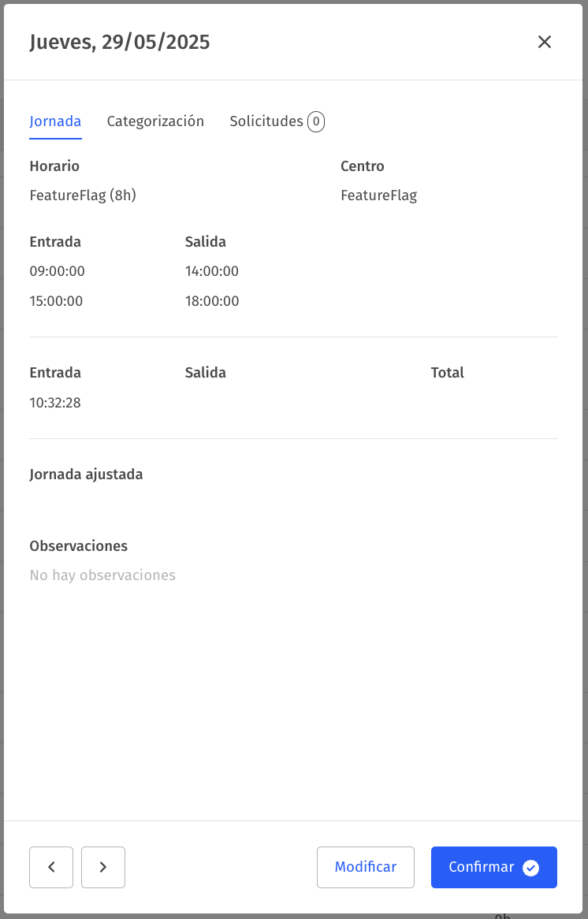The image size is (588, 919).
Task: Click scheduled entry time 15:00:00
Action: [56, 300]
